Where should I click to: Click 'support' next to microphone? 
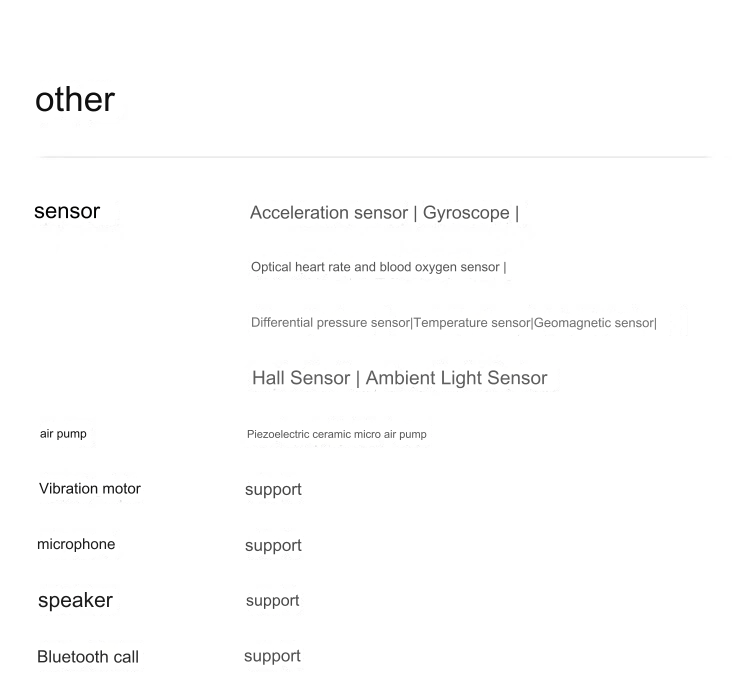point(273,546)
